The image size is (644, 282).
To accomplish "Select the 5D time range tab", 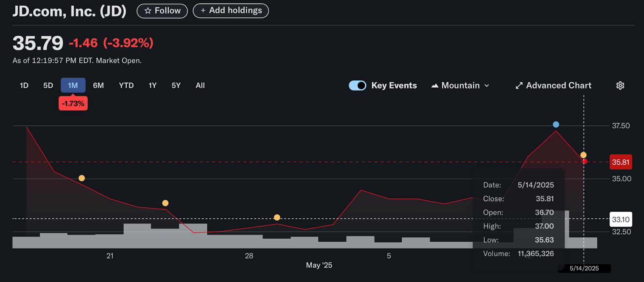I will point(48,85).
